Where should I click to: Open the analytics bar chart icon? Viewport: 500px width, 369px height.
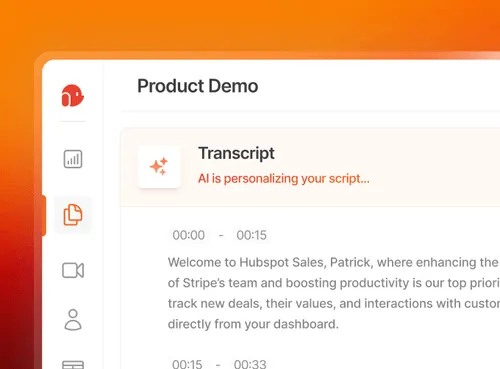coord(73,159)
